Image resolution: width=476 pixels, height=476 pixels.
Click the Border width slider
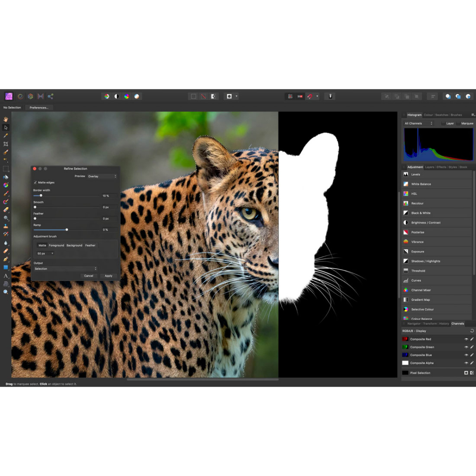coord(67,196)
